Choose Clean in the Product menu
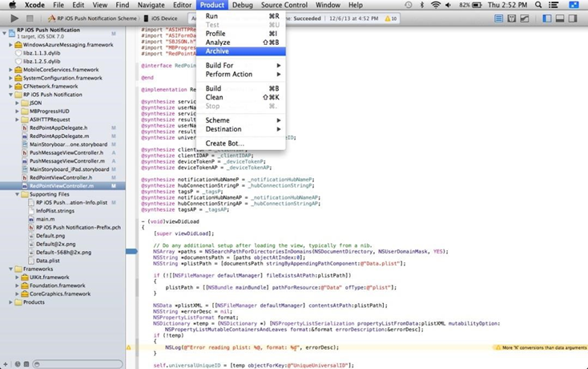Image resolution: width=588 pixels, height=369 pixels. pyautogui.click(x=215, y=97)
